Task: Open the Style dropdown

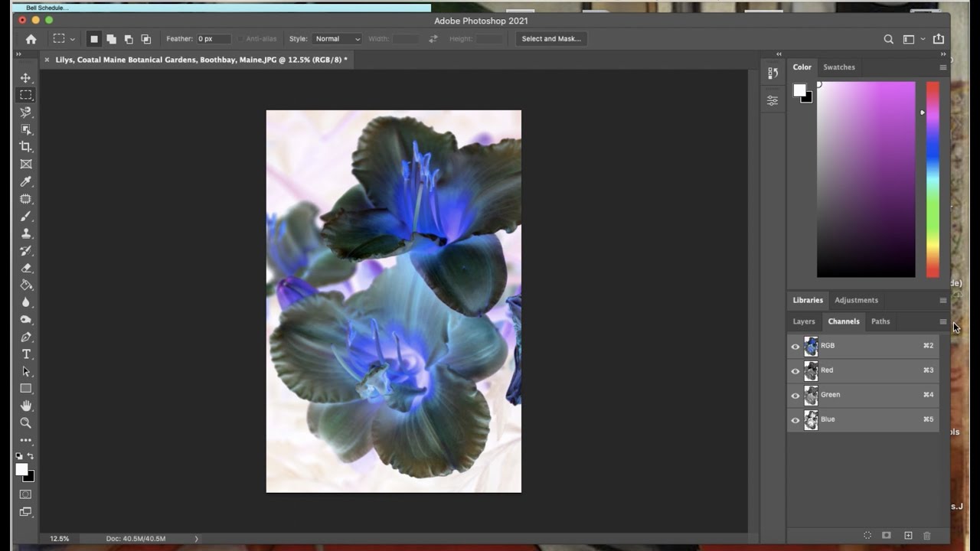Action: (337, 39)
